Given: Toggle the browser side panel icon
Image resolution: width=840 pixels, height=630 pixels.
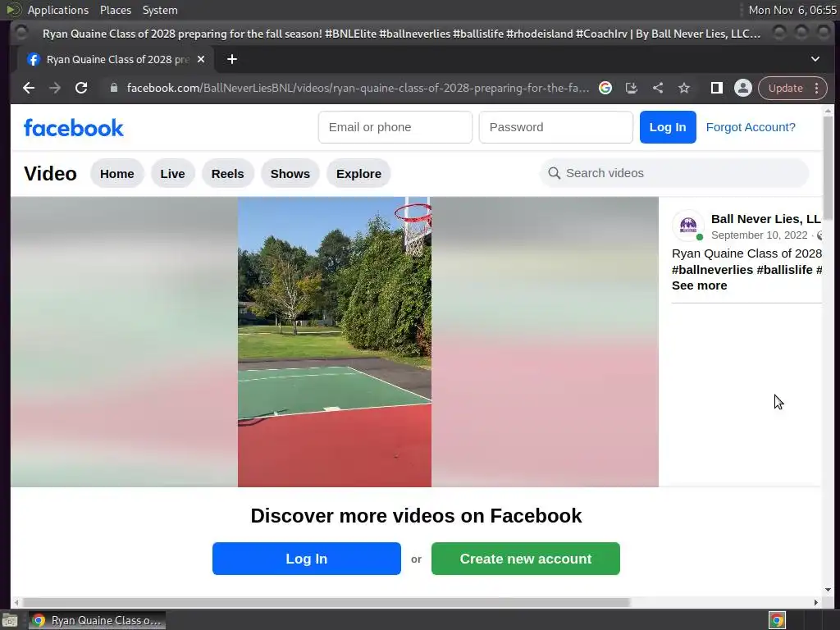Looking at the screenshot, I should coord(716,88).
